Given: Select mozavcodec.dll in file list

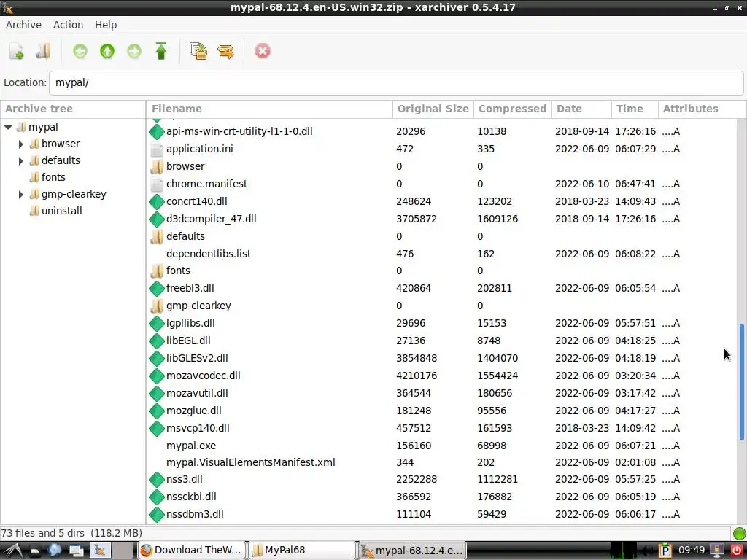Looking at the screenshot, I should pos(203,376).
